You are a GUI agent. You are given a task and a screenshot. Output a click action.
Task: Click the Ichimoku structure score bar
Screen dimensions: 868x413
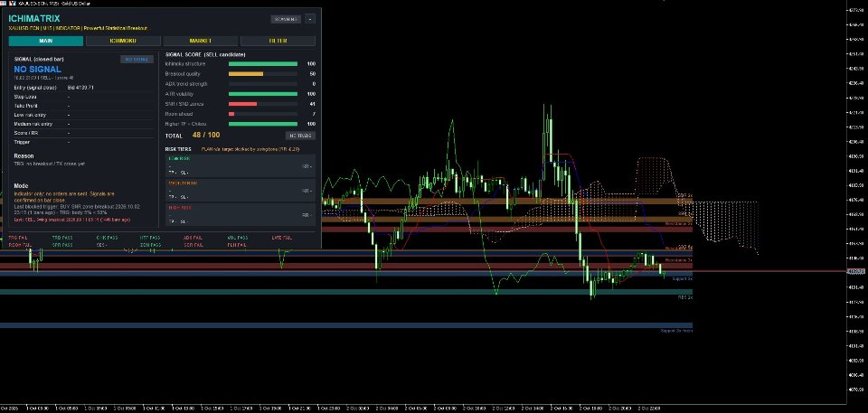click(x=263, y=63)
